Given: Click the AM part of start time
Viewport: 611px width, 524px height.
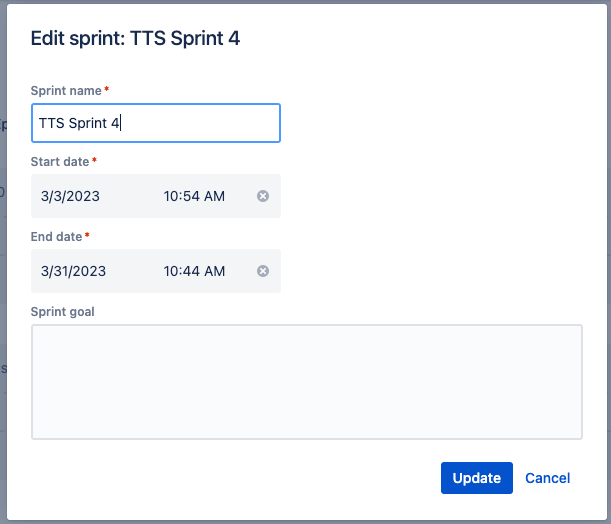Looking at the screenshot, I should pyautogui.click(x=214, y=196).
